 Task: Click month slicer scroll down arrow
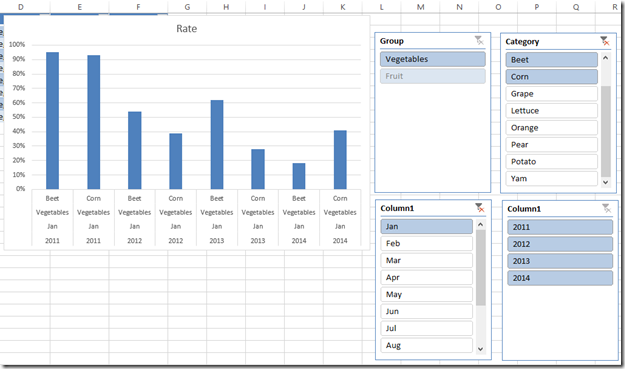tap(480, 349)
